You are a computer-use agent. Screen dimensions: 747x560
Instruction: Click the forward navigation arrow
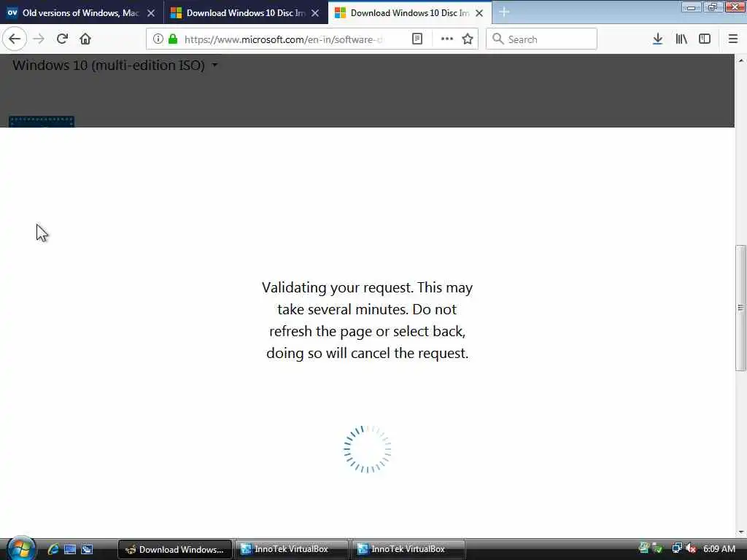[x=39, y=39]
